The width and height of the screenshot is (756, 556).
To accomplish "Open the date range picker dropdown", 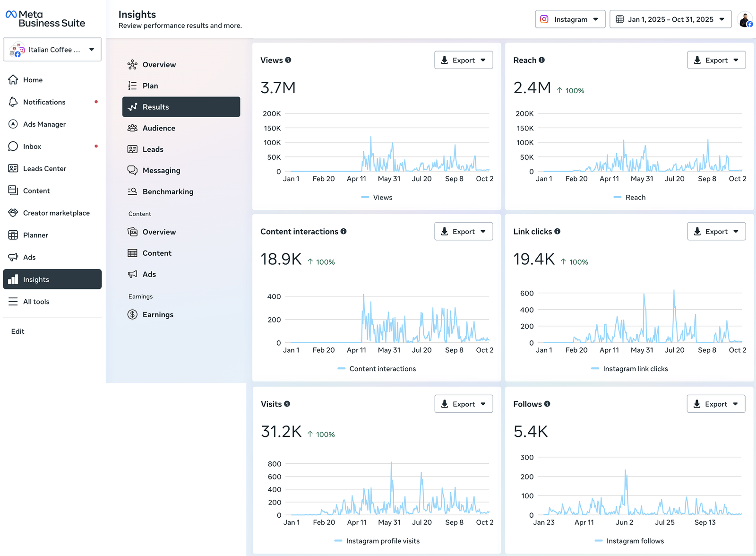I will click(670, 19).
